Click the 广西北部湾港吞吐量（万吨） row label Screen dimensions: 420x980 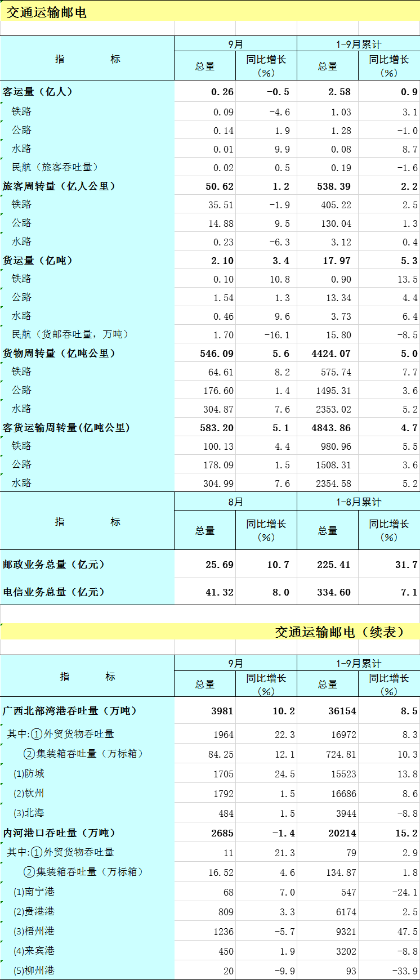70,711
